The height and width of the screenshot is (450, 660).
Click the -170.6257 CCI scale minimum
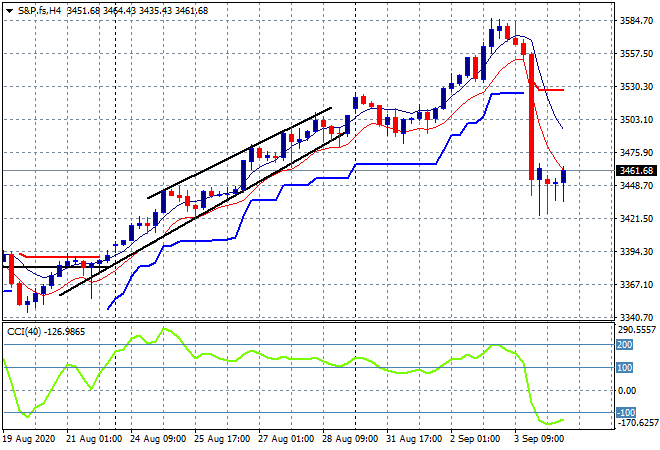[637, 422]
